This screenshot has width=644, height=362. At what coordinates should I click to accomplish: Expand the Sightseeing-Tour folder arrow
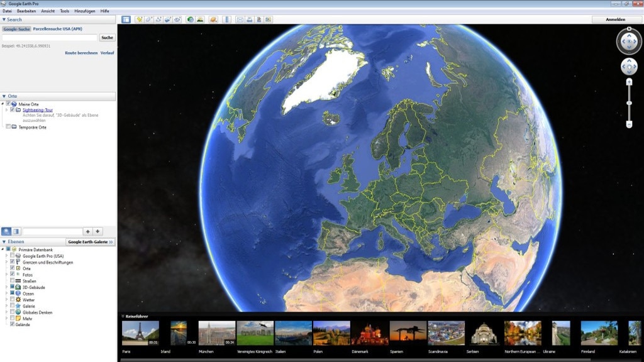[6, 110]
